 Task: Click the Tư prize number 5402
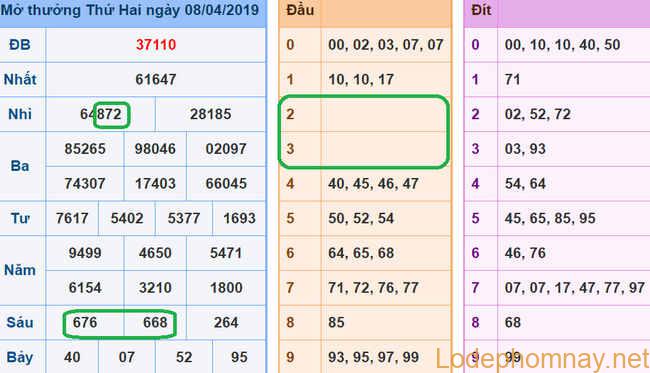pyautogui.click(x=127, y=218)
